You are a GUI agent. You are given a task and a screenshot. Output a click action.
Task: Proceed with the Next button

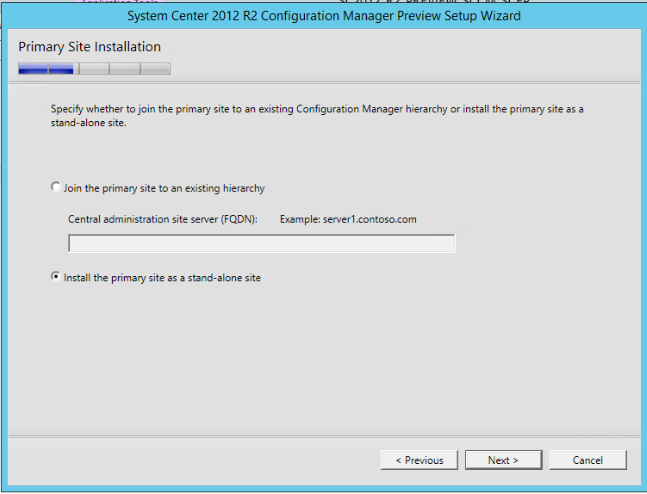point(503,460)
